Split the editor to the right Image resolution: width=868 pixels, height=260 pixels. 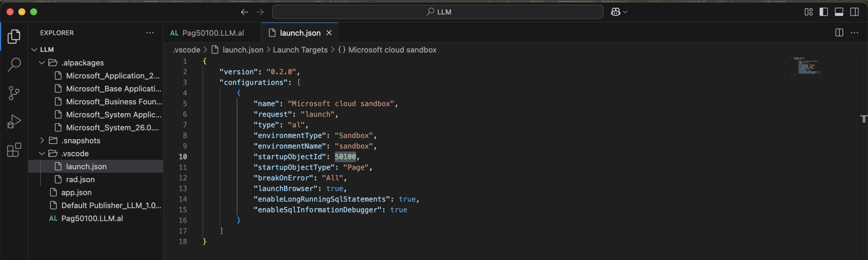tap(839, 33)
